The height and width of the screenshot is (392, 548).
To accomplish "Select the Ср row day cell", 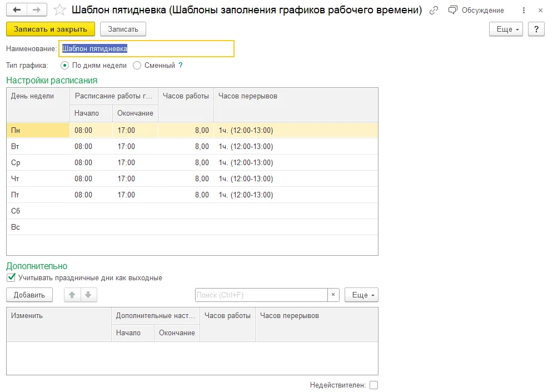I will [x=38, y=162].
